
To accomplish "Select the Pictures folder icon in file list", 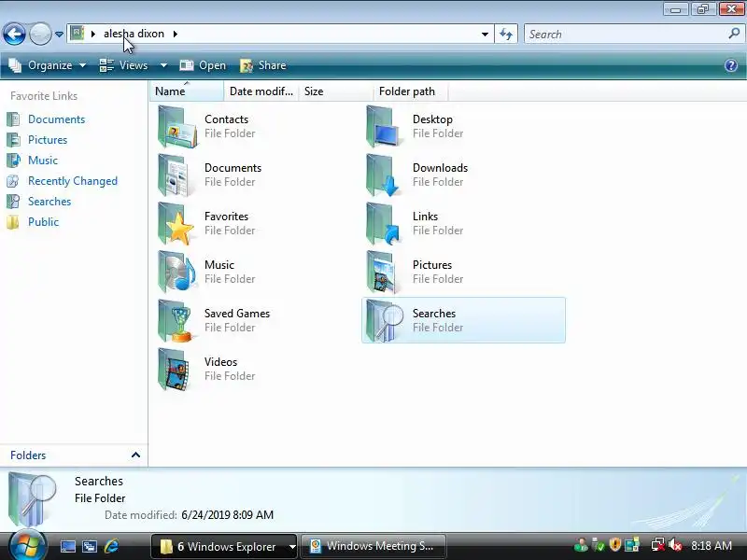I will 382,273.
